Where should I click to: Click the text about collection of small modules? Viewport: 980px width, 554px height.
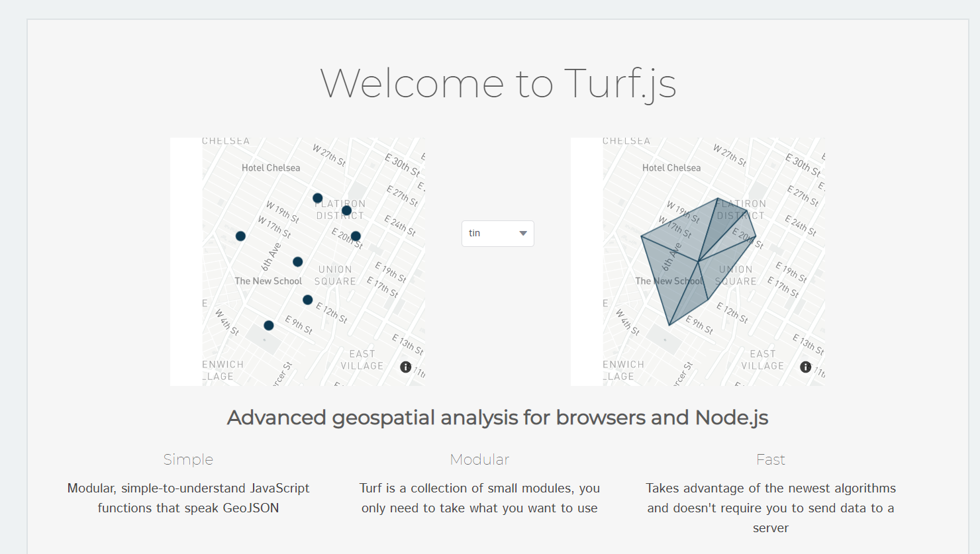[479, 498]
